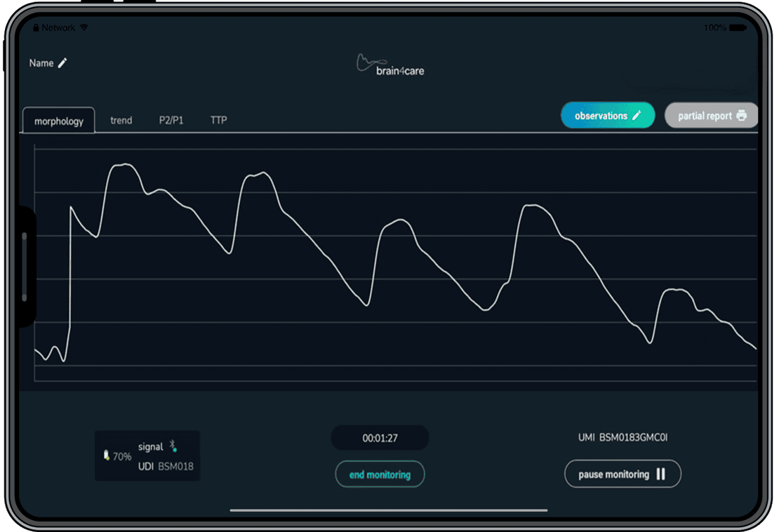Screen dimensions: 779x532
Task: Tap the UMI BSM0183GMC0I identifier
Action: 622,437
